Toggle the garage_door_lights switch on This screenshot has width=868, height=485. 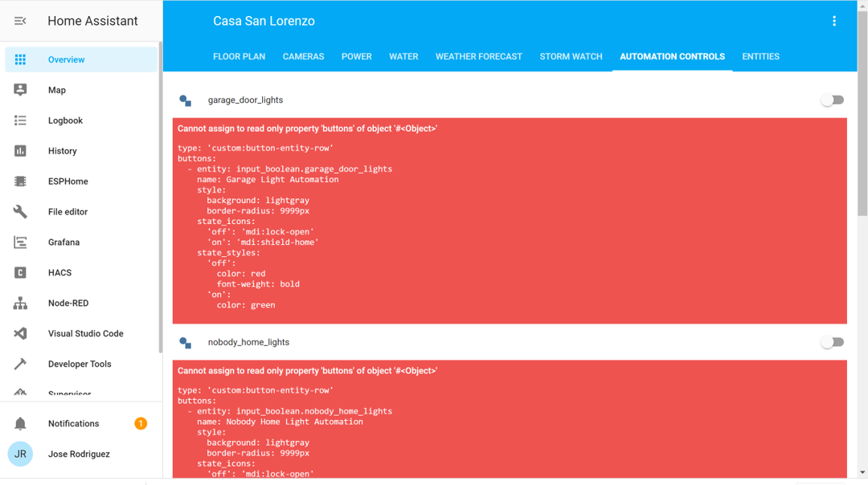click(x=832, y=100)
